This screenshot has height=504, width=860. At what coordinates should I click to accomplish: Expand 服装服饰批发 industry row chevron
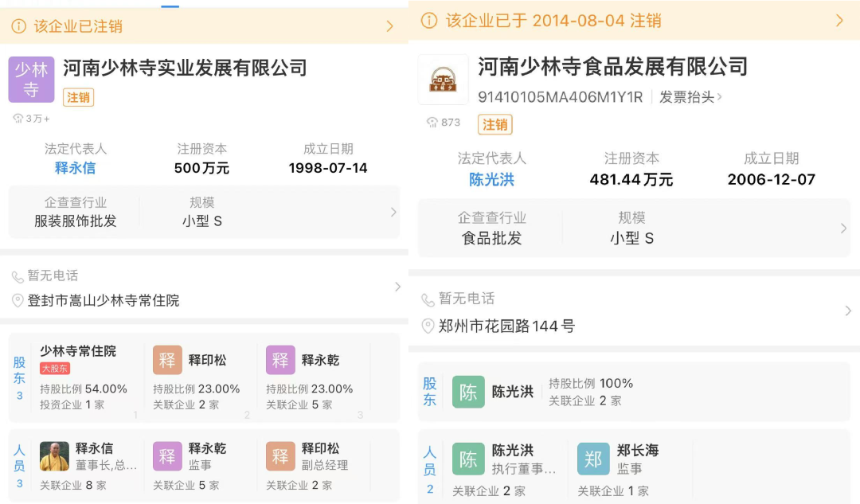coord(393,212)
